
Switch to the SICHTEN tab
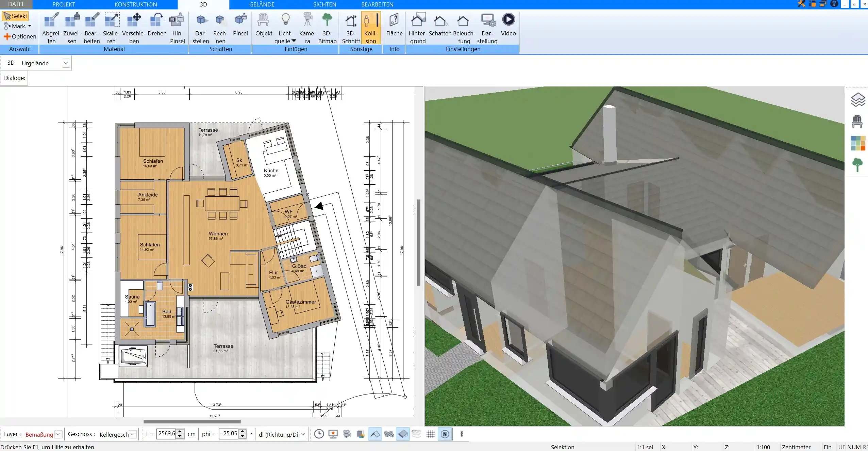[324, 4]
